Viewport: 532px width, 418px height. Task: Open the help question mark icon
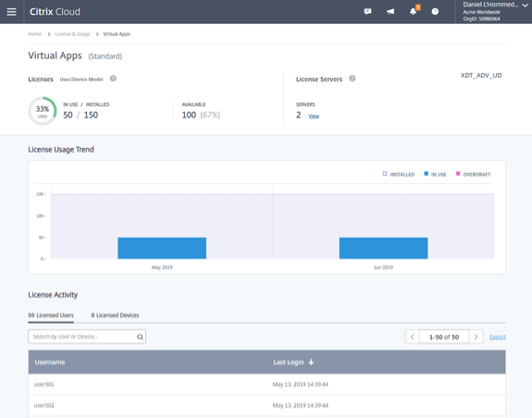(435, 12)
